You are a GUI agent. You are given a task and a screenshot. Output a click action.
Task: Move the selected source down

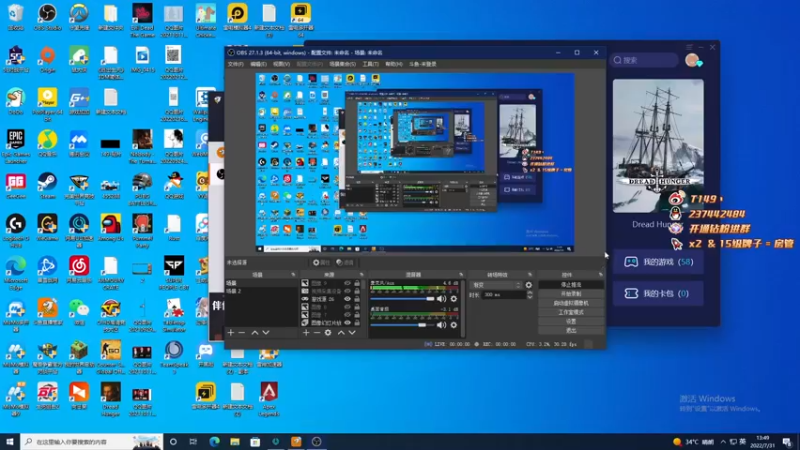point(352,333)
